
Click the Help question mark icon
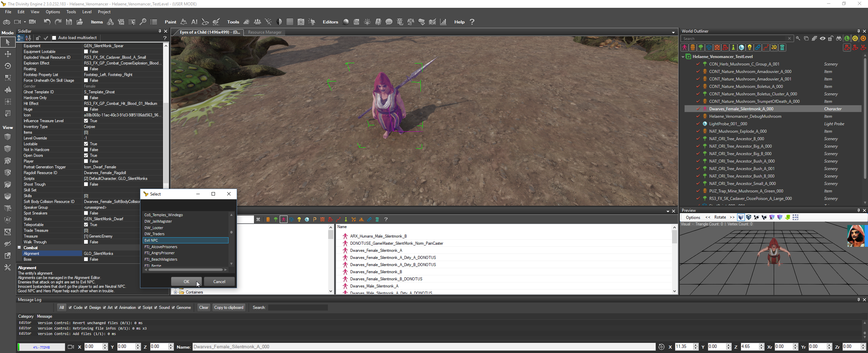(472, 22)
